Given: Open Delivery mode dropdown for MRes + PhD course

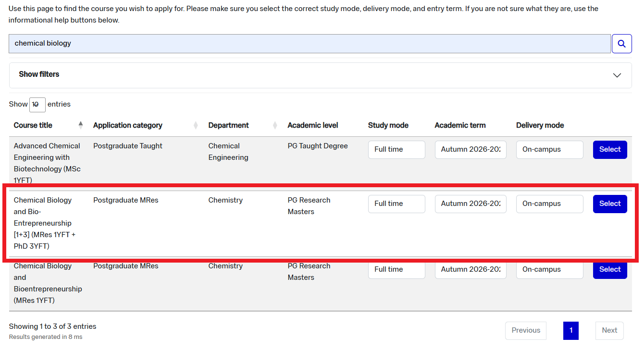Looking at the screenshot, I should tap(549, 204).
